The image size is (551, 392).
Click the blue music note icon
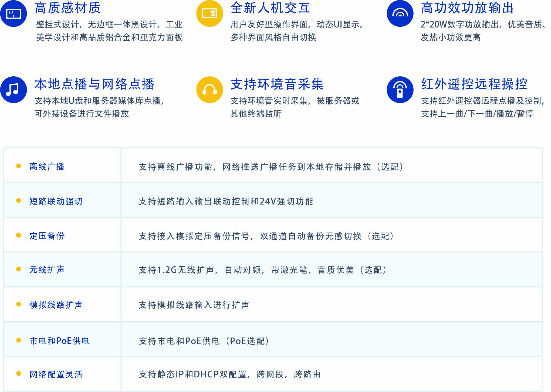click(x=13, y=90)
